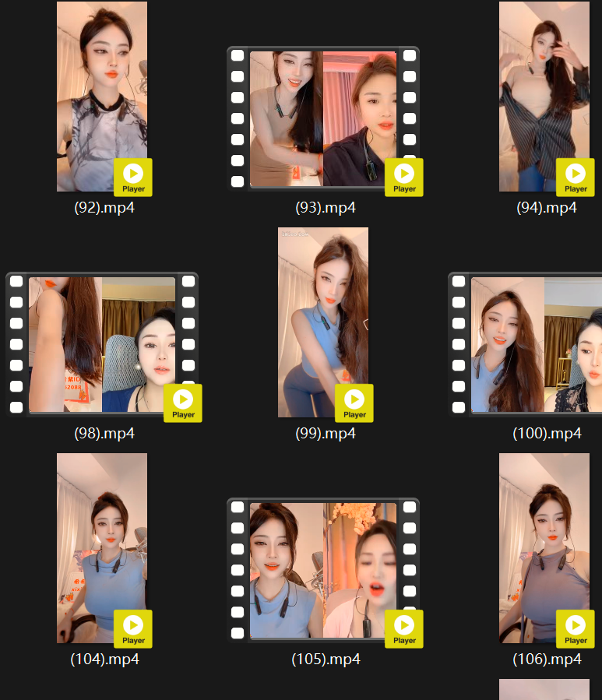Image resolution: width=602 pixels, height=700 pixels.
Task: Click the Player badge on (104).mp4
Action: coord(133,629)
